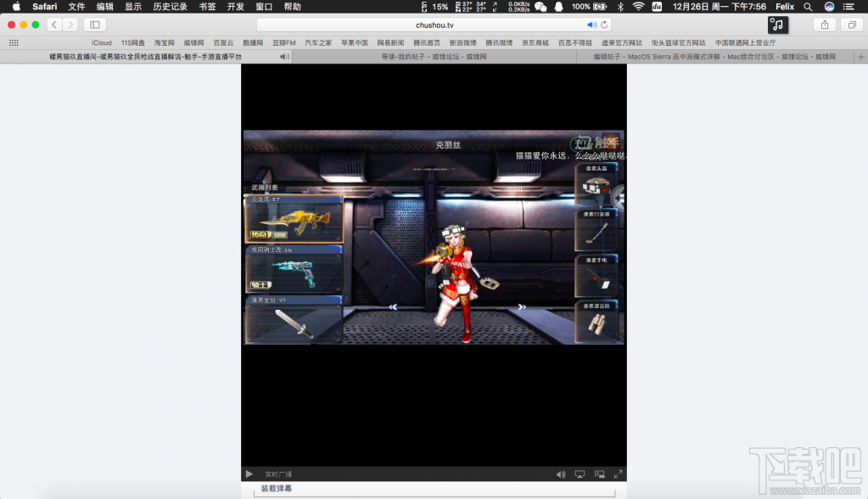Mute audio on the first tab
868x499 pixels.
(x=284, y=57)
